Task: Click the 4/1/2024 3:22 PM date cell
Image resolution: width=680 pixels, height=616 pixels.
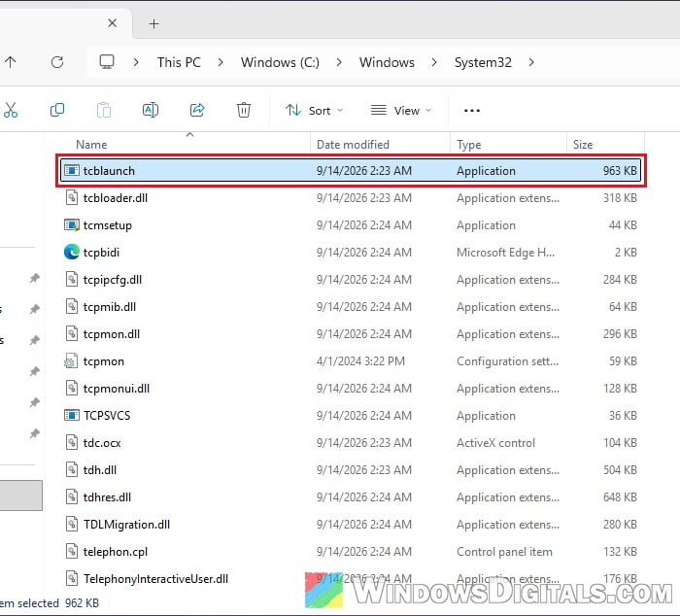Action: tap(360, 361)
